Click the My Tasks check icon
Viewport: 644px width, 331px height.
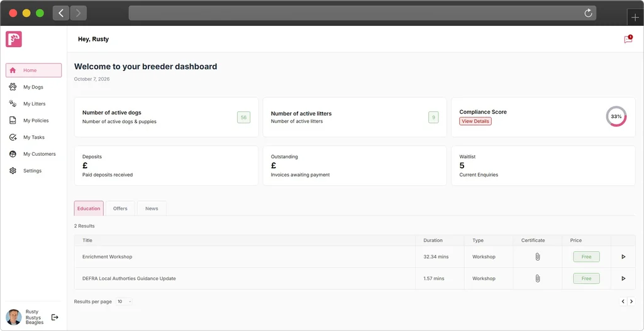pyautogui.click(x=13, y=138)
